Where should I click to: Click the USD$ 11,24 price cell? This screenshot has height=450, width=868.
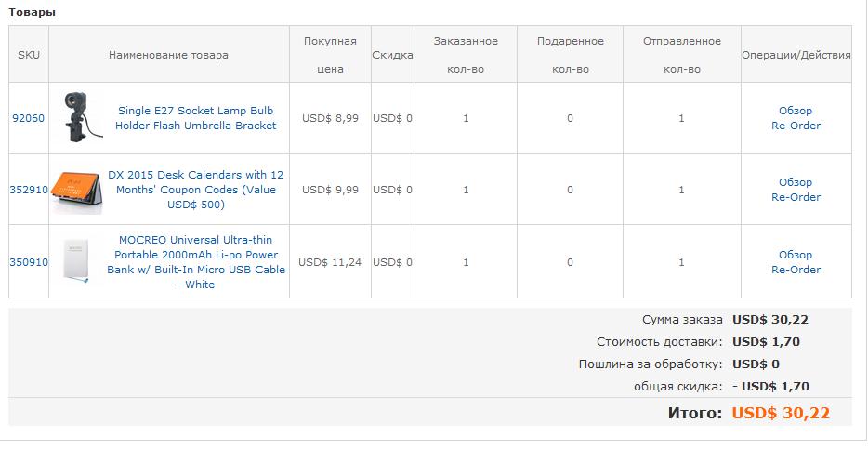(330, 262)
